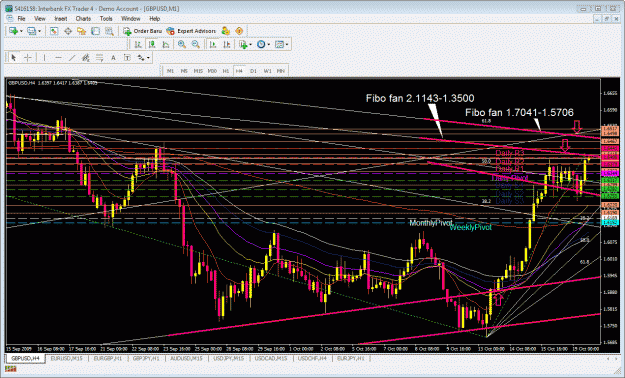Open the Insert menu
The image size is (625, 378).
click(x=61, y=18)
